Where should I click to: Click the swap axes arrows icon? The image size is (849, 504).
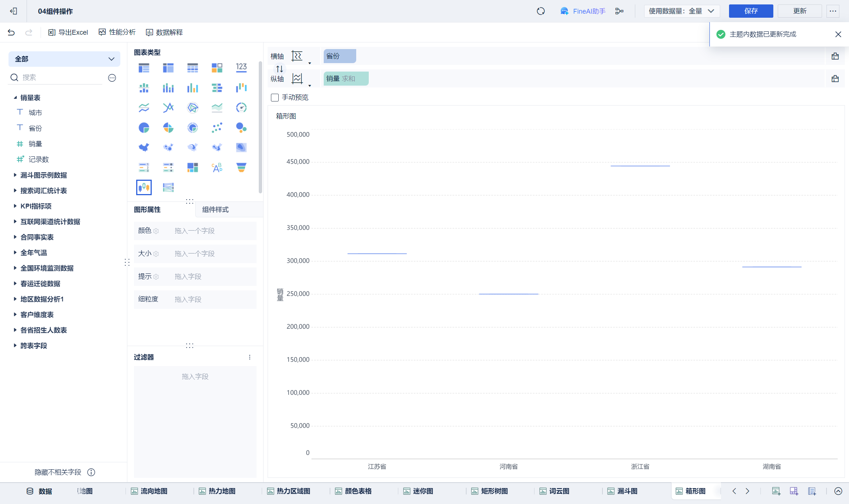[279, 69]
